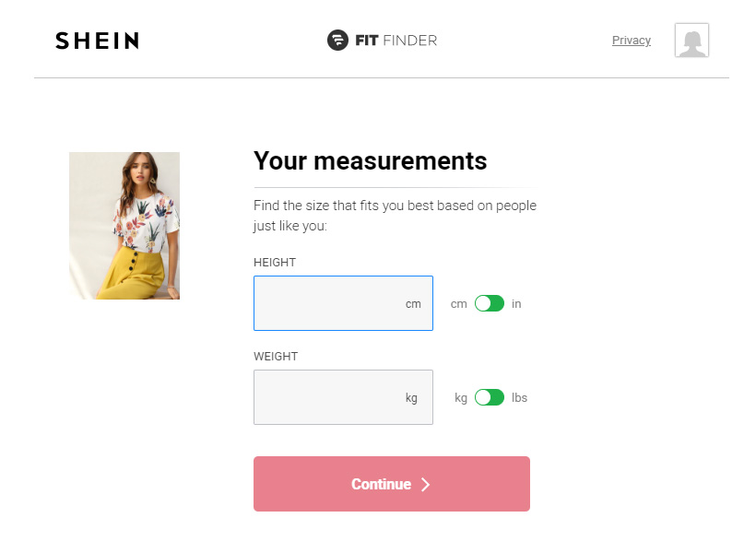This screenshot has width=756, height=553.
Task: Select the WEIGHT input field
Action: (x=332, y=397)
